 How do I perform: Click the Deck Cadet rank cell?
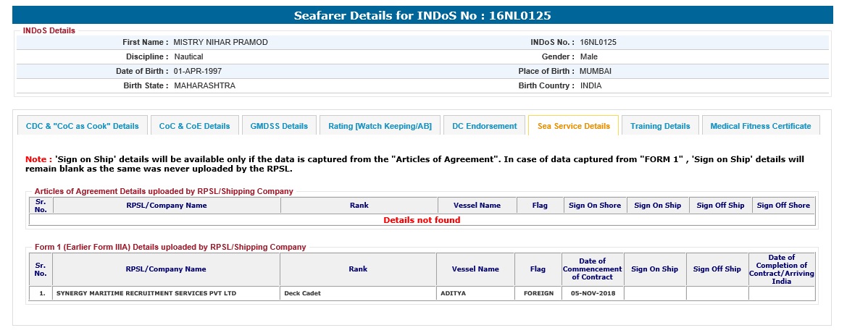click(x=302, y=294)
